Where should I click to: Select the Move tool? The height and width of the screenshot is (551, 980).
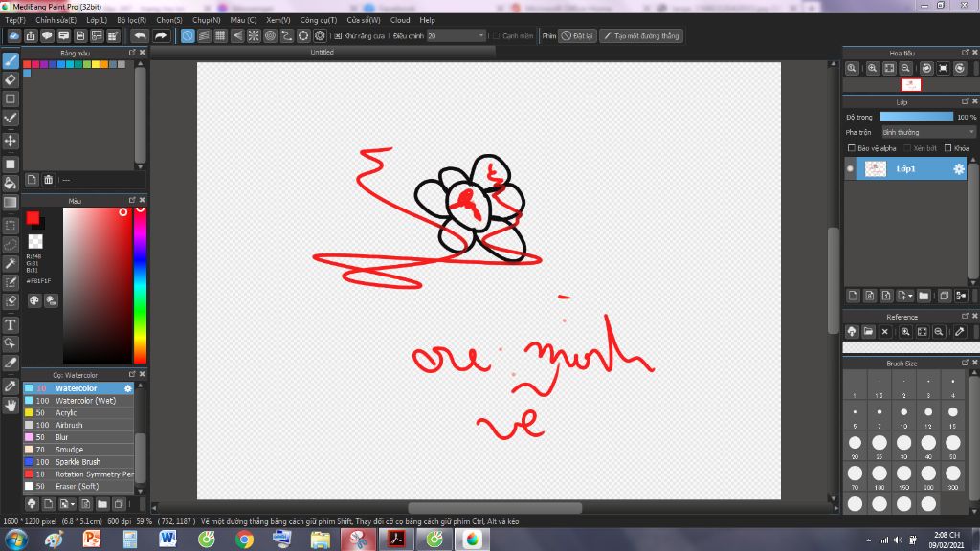(x=11, y=142)
